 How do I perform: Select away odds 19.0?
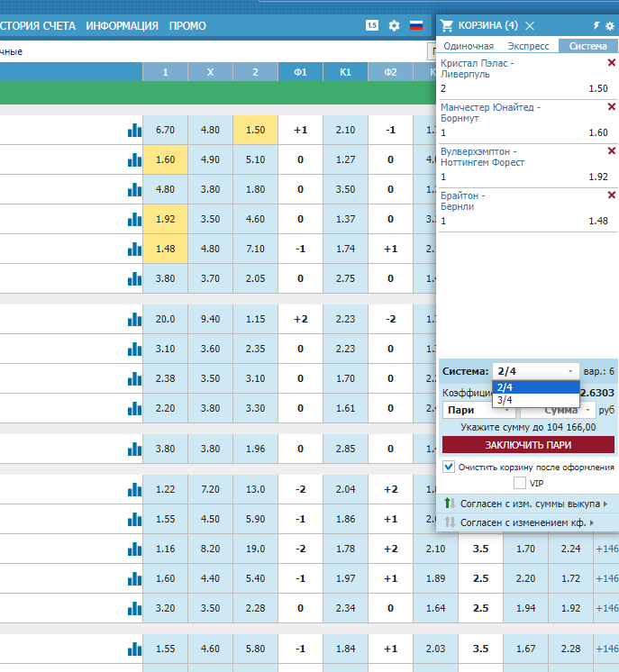256,549
